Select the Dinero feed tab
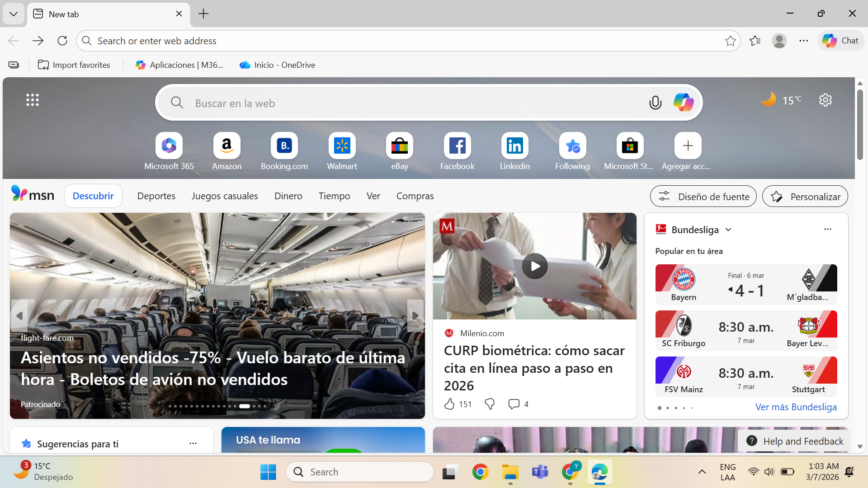The width and height of the screenshot is (868, 488). pyautogui.click(x=288, y=196)
